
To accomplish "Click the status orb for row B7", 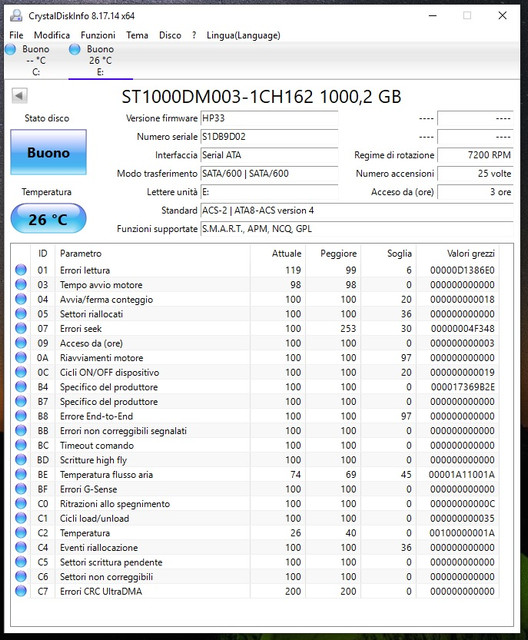I will coord(21,401).
